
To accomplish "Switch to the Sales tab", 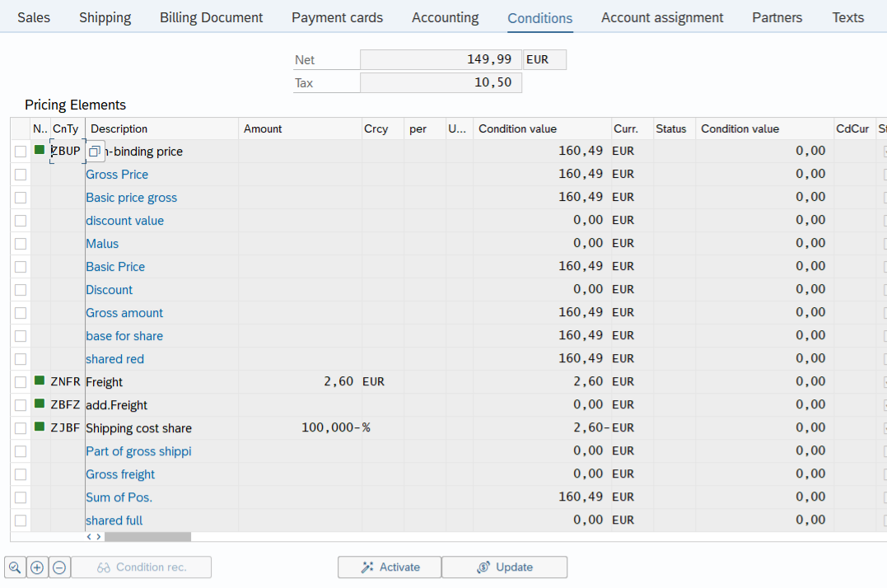I will pos(34,17).
